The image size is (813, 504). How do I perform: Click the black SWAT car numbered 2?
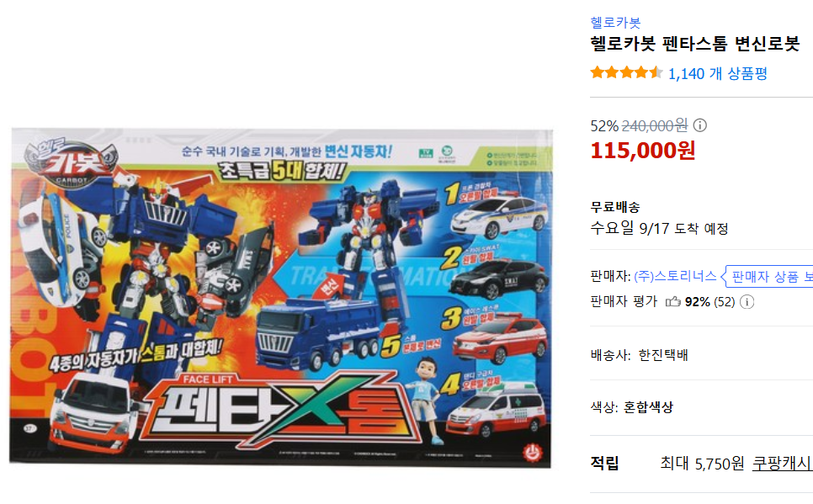point(497,279)
